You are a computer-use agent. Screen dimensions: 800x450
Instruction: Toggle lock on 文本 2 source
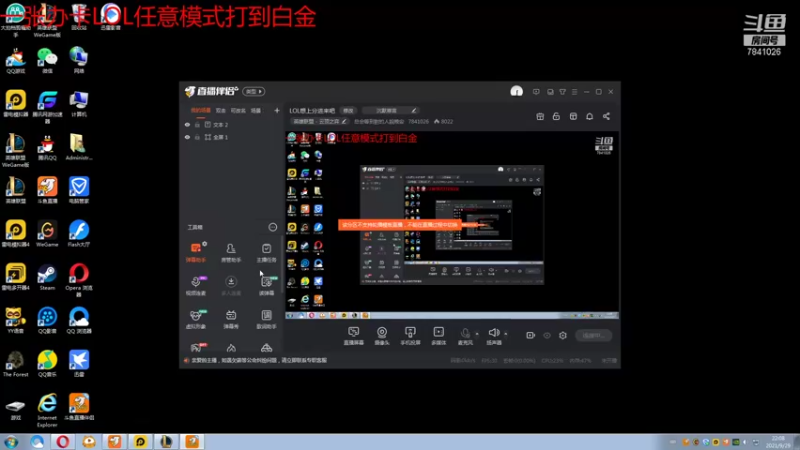click(197, 124)
